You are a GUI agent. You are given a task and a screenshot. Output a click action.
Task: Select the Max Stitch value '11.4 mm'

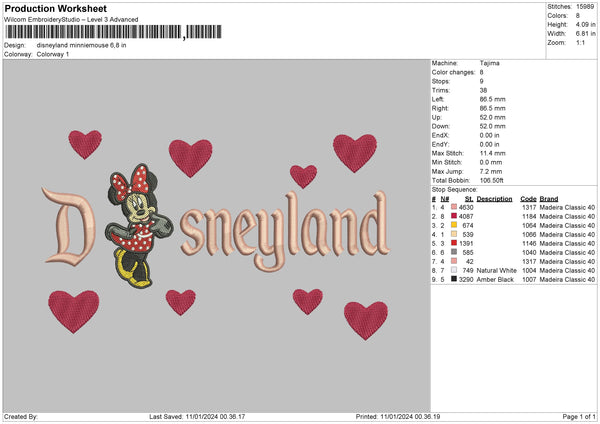coord(492,153)
